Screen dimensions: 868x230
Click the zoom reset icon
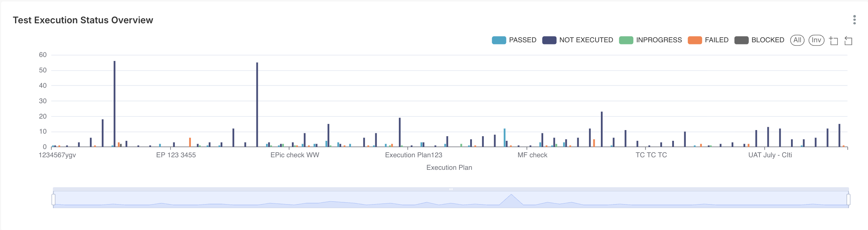point(848,40)
